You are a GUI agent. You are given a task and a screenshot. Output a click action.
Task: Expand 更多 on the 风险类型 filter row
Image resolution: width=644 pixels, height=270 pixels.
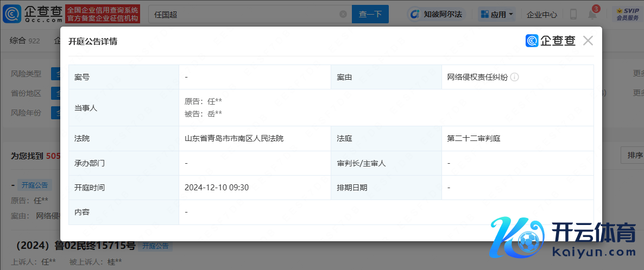pyautogui.click(x=638, y=73)
